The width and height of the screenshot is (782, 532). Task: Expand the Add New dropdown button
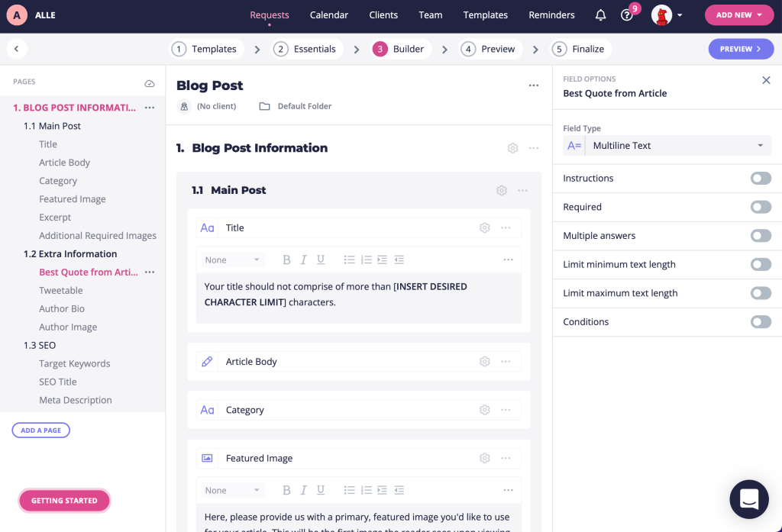[739, 15]
